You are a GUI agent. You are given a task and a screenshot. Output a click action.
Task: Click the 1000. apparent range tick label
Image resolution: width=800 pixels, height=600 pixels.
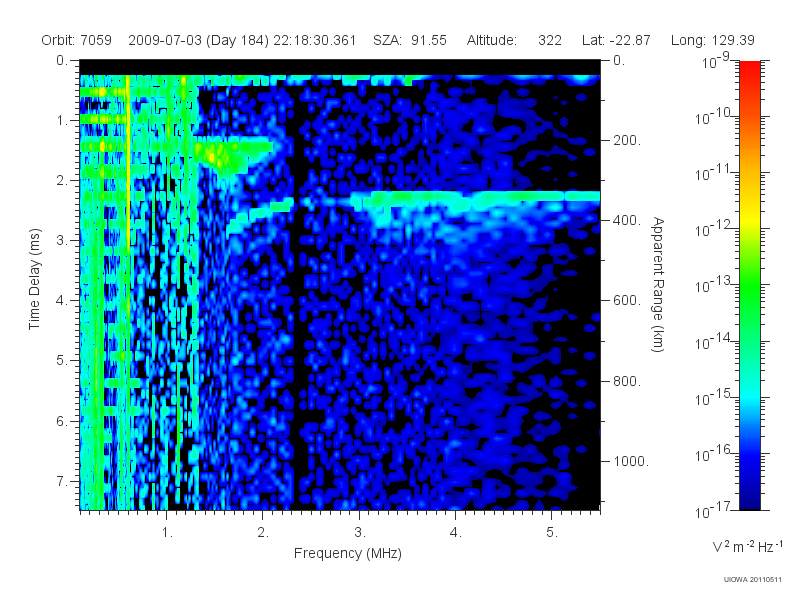click(631, 461)
